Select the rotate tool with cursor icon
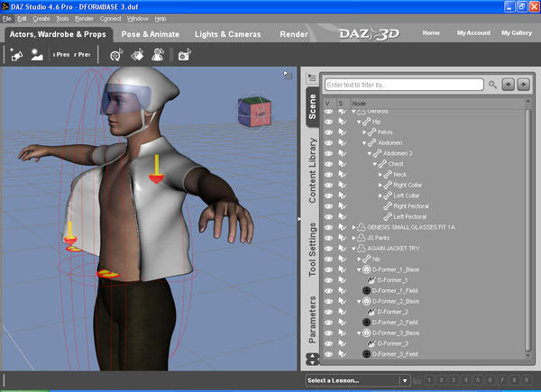The height and width of the screenshot is (392, 541). pos(116,55)
